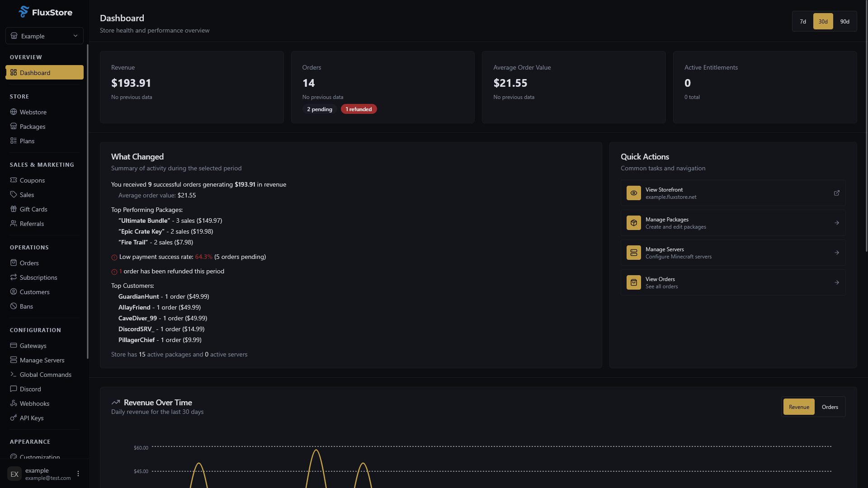This screenshot has width=868, height=488.
Task: Click the 1 refunded badge
Action: (359, 109)
